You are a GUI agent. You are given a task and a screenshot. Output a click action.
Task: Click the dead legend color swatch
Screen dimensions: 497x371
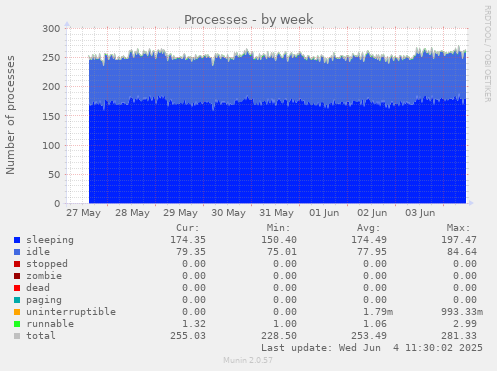pyautogui.click(x=17, y=288)
